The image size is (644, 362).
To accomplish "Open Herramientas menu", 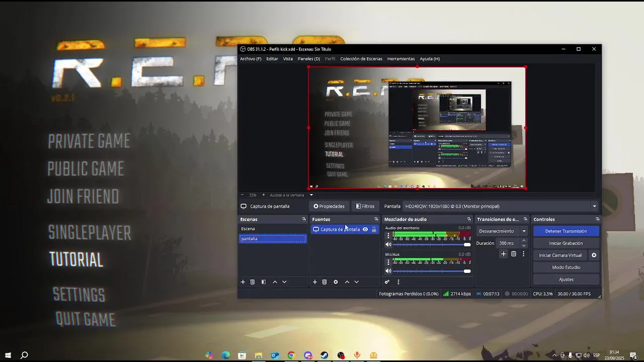I will [x=401, y=59].
